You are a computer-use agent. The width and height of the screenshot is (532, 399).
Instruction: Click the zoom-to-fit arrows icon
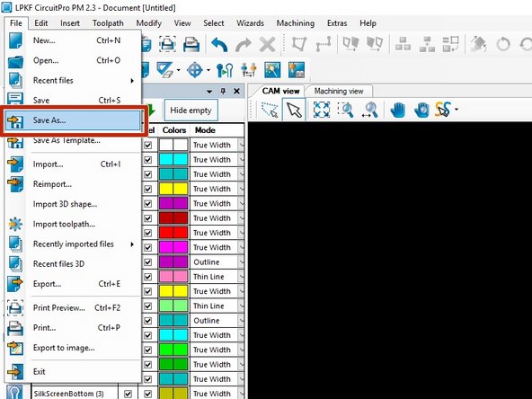(322, 110)
